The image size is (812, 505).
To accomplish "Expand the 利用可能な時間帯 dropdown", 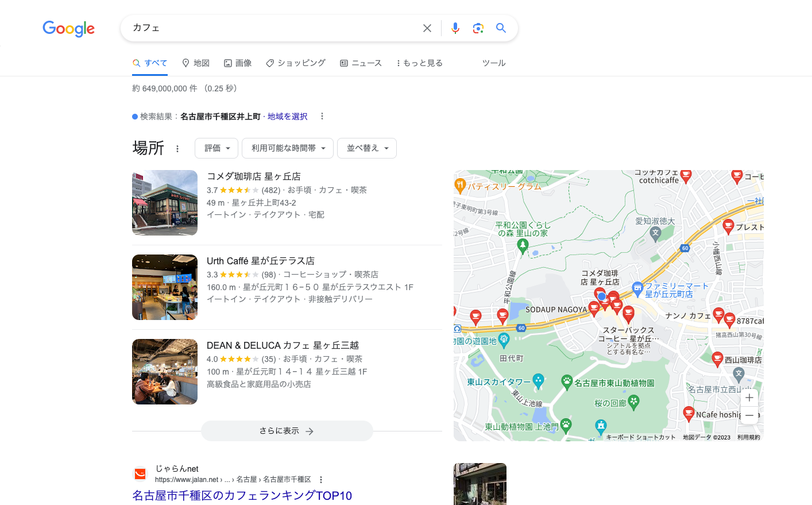I will (288, 148).
